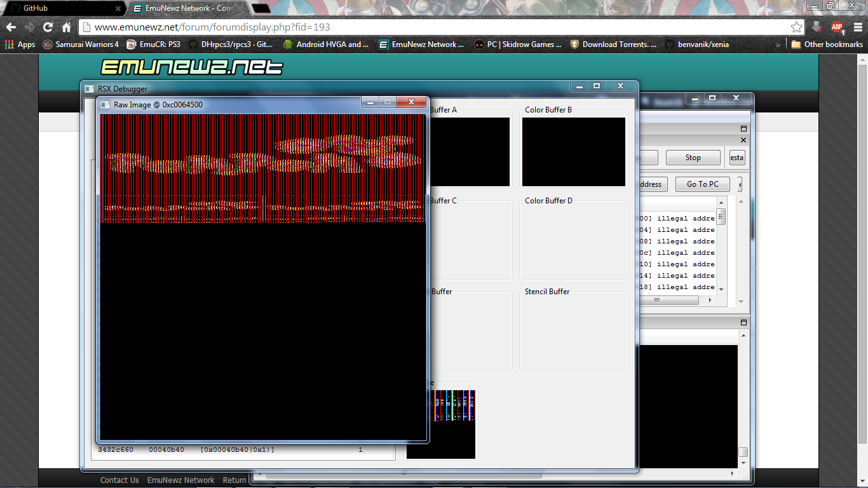Viewport: 868px width, 488px height.
Task: Close the GitHub tab
Action: tap(118, 8)
